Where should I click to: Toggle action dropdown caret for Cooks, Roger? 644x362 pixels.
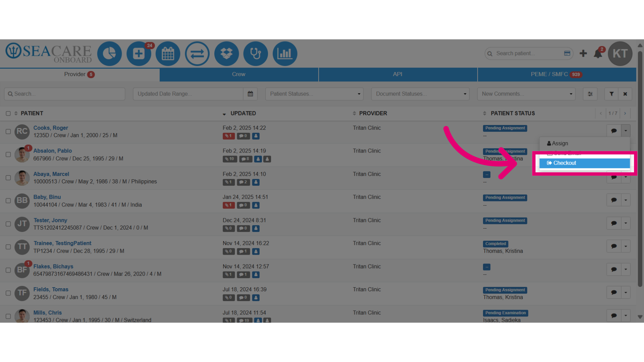click(x=626, y=131)
